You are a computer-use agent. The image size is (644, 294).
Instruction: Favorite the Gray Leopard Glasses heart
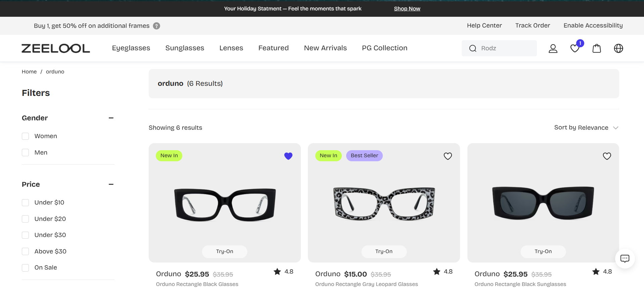click(448, 156)
